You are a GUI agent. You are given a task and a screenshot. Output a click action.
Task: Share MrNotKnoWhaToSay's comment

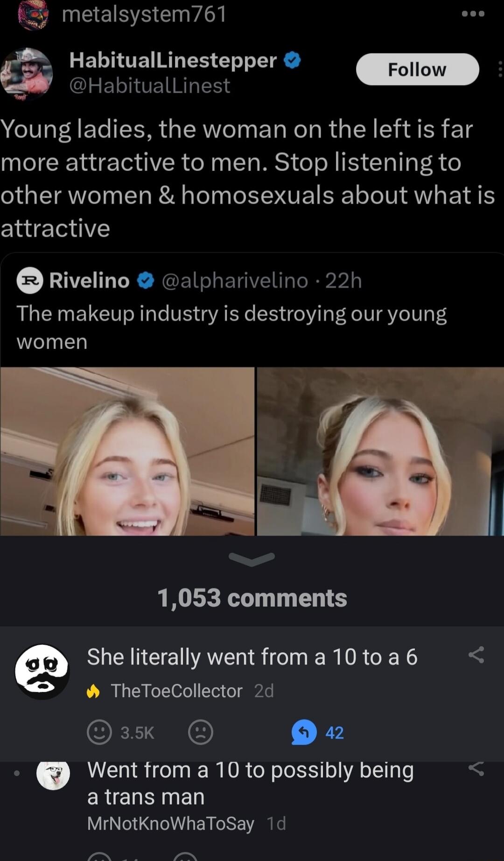476,769
